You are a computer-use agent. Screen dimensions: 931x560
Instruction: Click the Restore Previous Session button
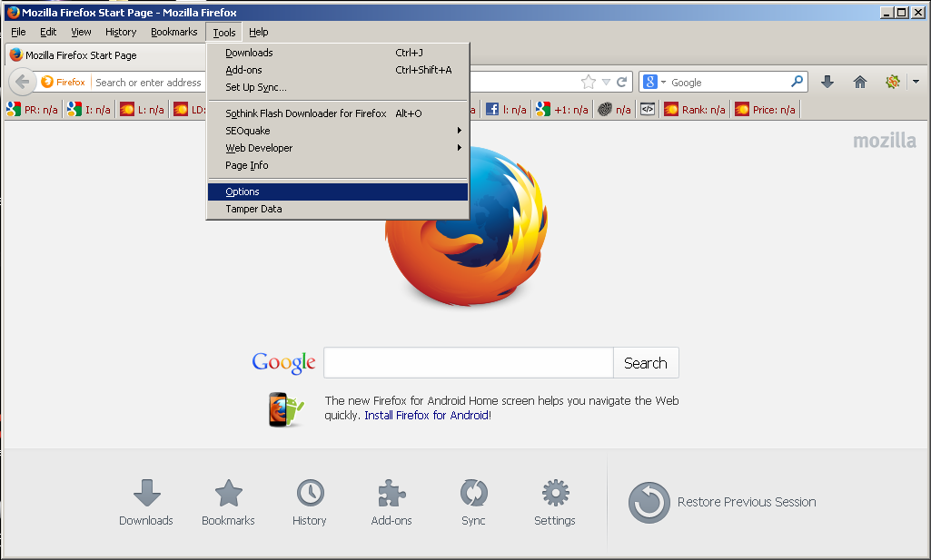pyautogui.click(x=722, y=503)
